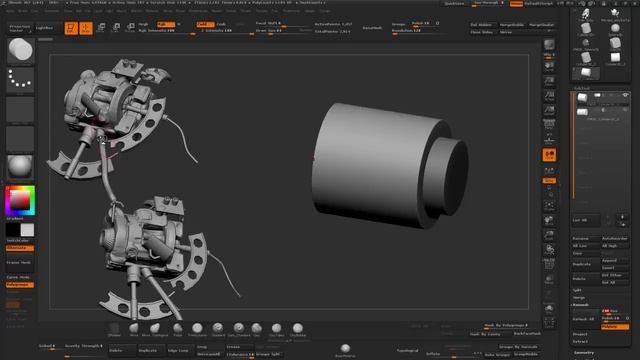Click the Close Holes button
This screenshot has height=360, width=640.
481,32
